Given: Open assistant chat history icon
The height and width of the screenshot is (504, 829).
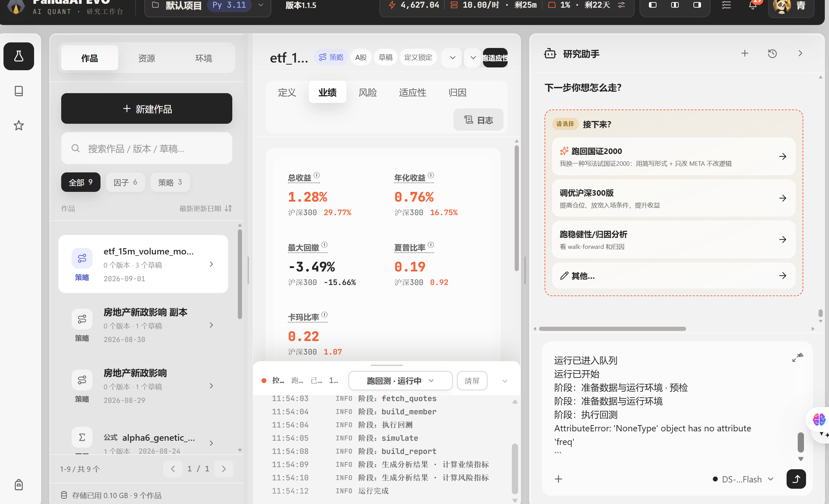Looking at the screenshot, I should pos(772,53).
